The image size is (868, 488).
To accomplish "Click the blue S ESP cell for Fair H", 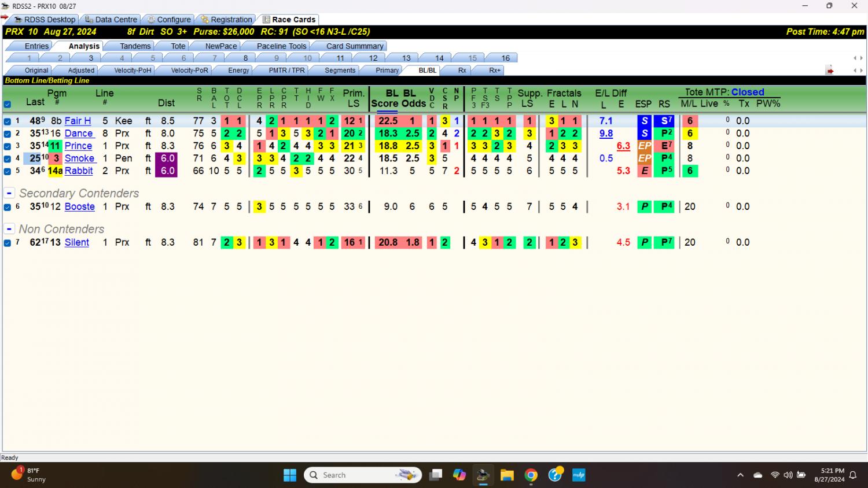I will [644, 121].
